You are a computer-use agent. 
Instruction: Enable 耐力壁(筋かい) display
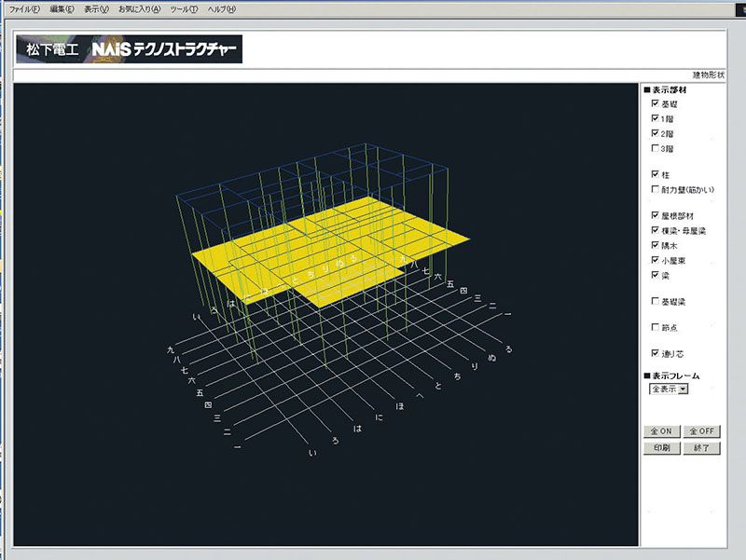(x=656, y=190)
